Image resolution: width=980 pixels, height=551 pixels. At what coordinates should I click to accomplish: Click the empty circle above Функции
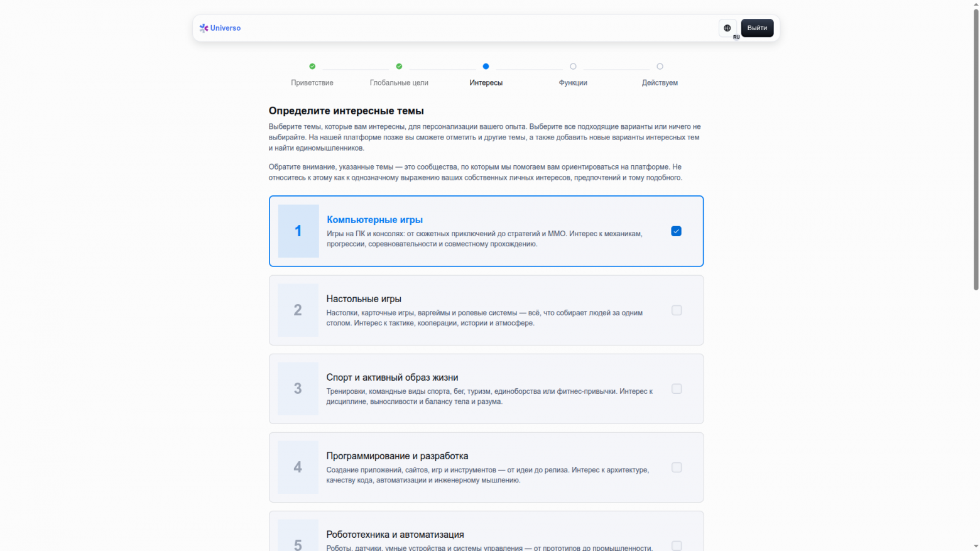(x=572, y=66)
